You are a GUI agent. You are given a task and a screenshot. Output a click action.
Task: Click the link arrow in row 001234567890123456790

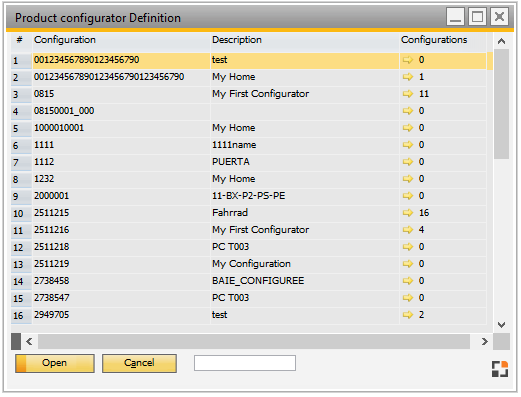(407, 60)
